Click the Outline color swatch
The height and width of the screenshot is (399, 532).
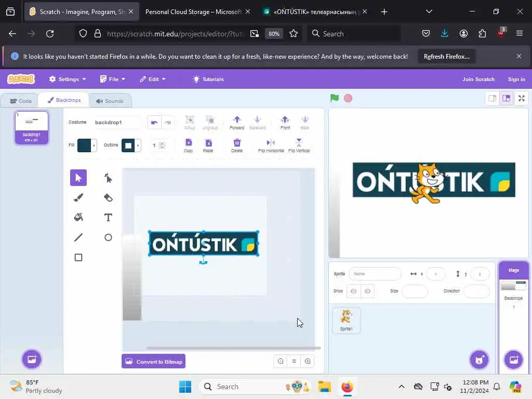(x=128, y=145)
